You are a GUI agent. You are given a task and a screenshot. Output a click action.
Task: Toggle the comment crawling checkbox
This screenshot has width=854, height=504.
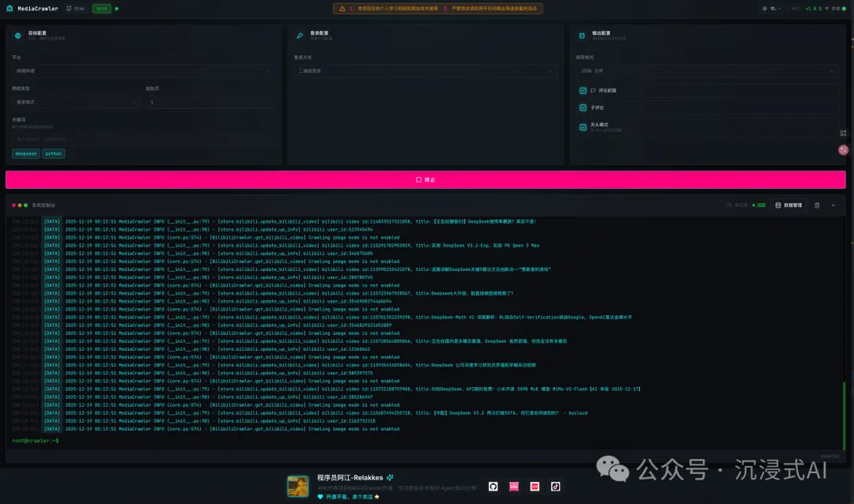pyautogui.click(x=583, y=90)
